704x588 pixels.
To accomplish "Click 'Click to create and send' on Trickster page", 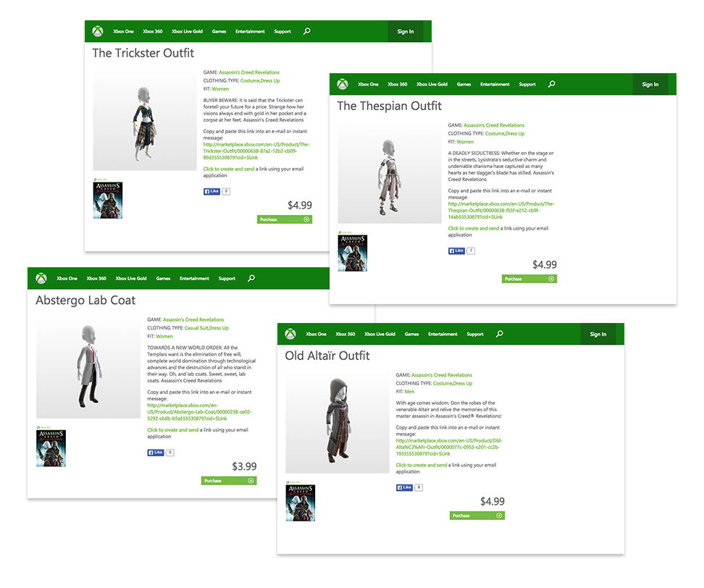I will coord(229,169).
